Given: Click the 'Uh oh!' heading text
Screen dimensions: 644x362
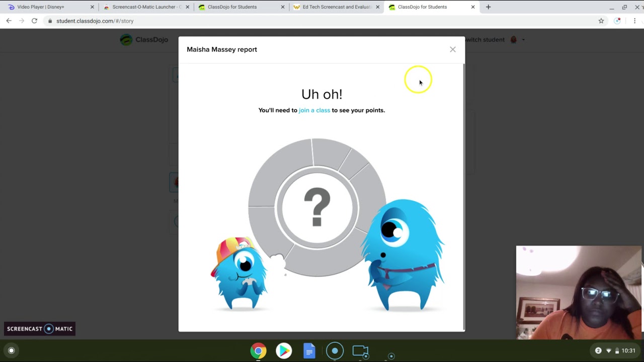Looking at the screenshot, I should click(x=321, y=94).
